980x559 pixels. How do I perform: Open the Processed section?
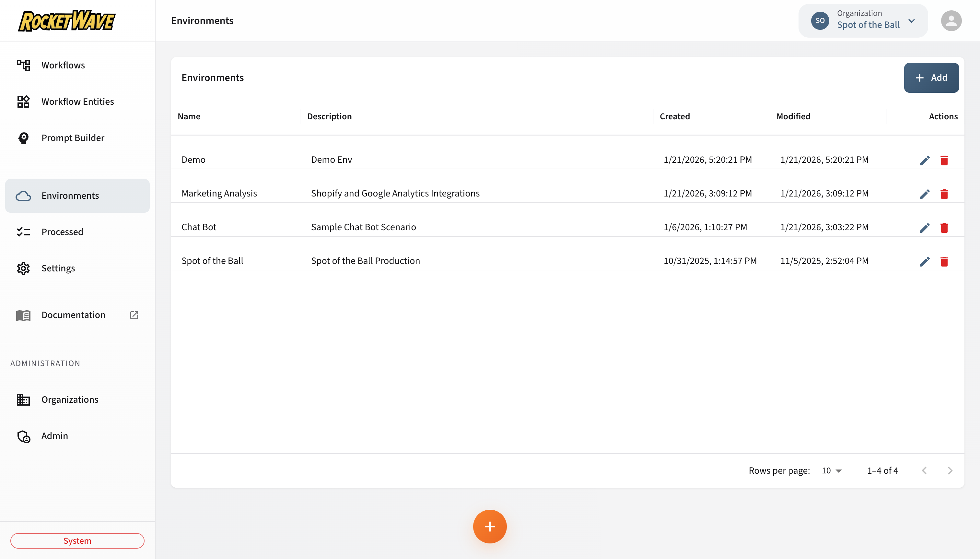(x=62, y=232)
